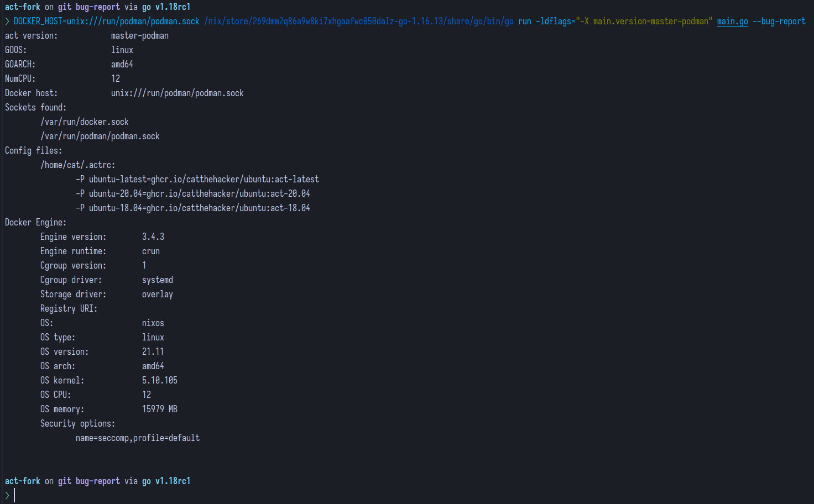
Task: Select the OS memory value 15979 MB
Action: (160, 410)
